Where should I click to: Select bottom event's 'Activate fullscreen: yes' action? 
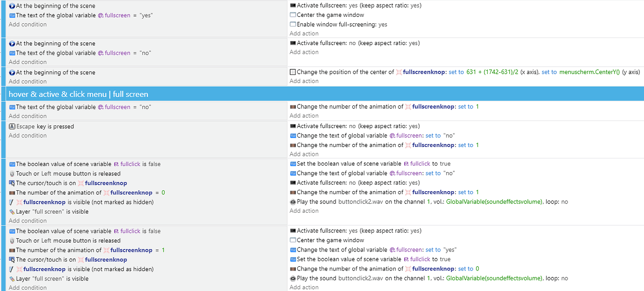tap(356, 230)
